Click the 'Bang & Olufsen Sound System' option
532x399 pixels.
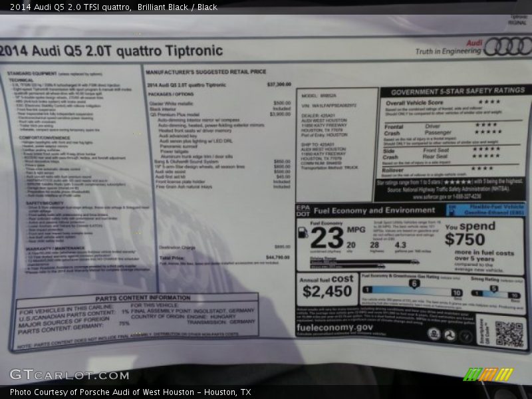coord(186,162)
